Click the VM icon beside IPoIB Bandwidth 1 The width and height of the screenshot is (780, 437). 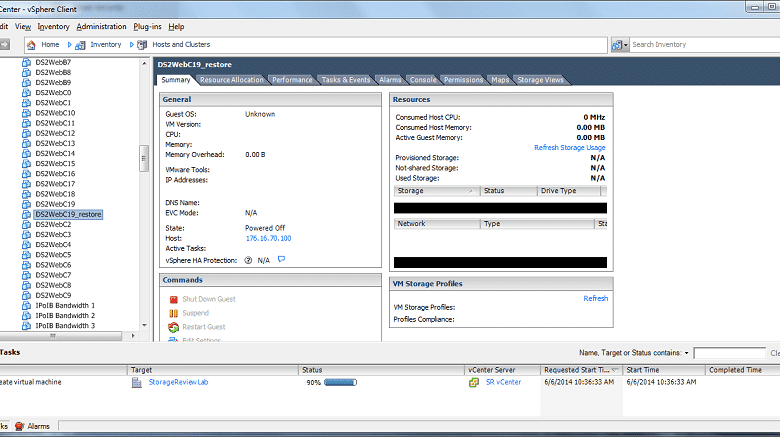tap(26, 306)
